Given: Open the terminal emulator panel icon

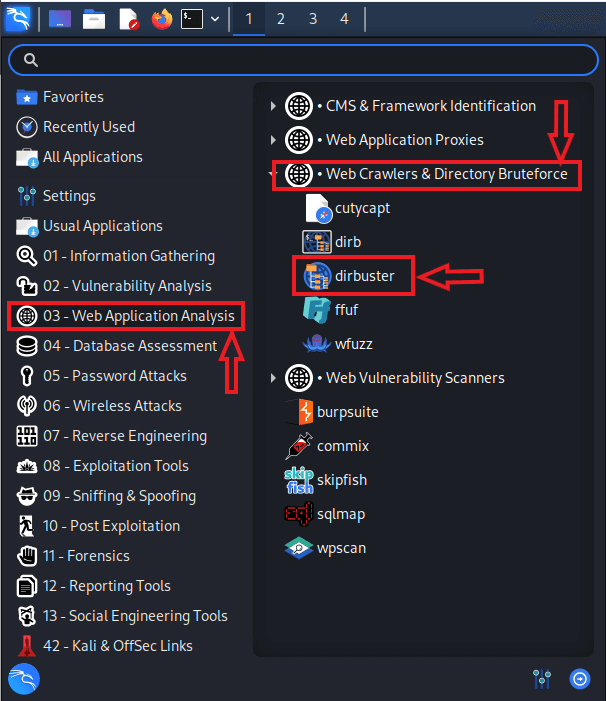Looking at the screenshot, I should coord(192,19).
